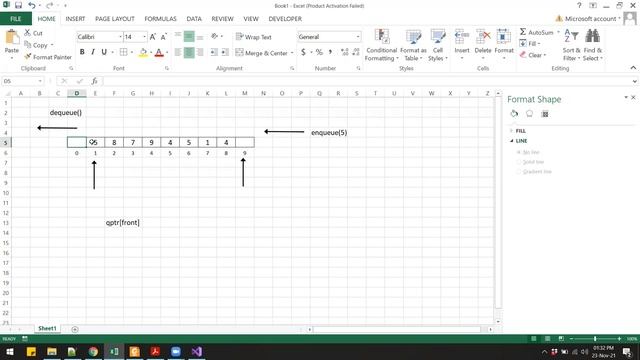Increase decimal places icon
Screen dimensions: 640x360
(344, 52)
